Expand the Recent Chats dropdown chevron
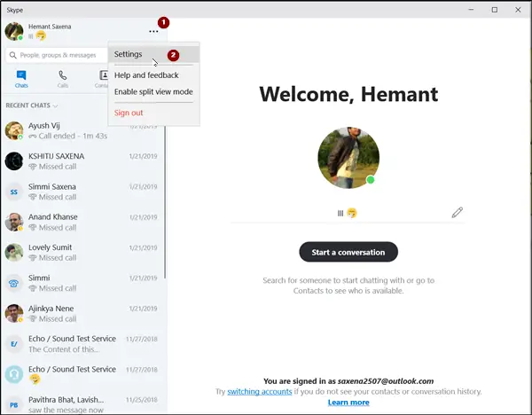Image resolution: width=532 pixels, height=415 pixels. pos(55,106)
